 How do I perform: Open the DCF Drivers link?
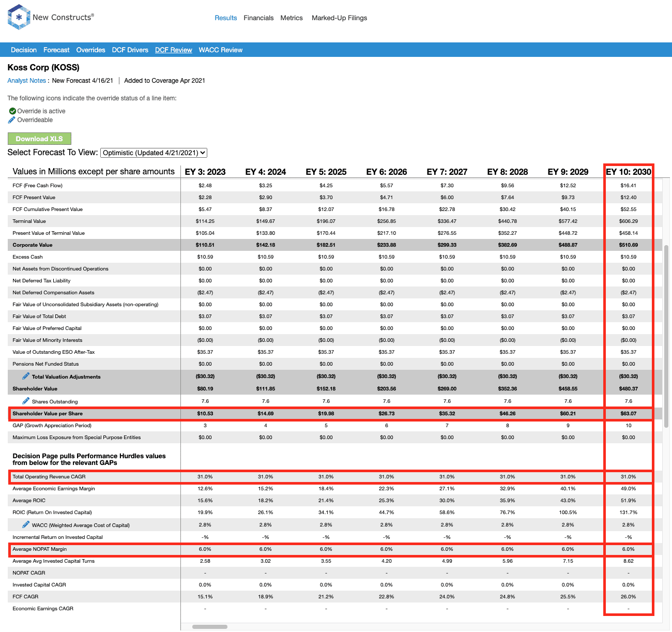(130, 50)
